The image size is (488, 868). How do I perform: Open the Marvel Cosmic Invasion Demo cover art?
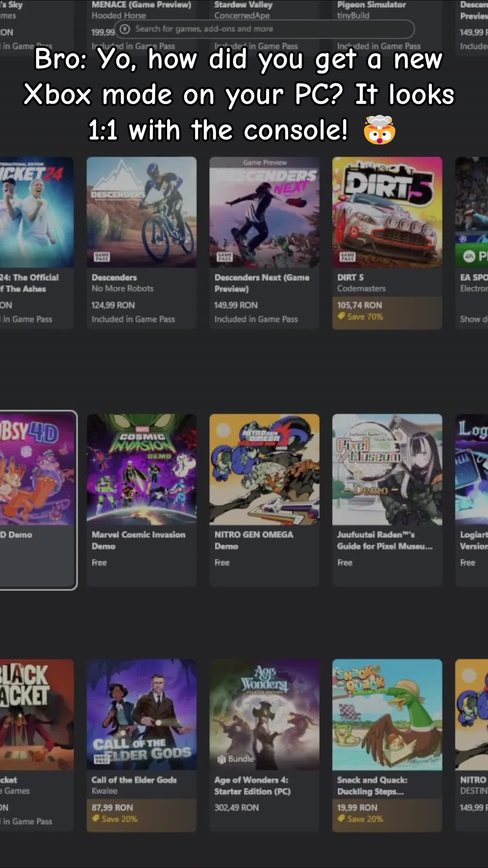click(142, 469)
